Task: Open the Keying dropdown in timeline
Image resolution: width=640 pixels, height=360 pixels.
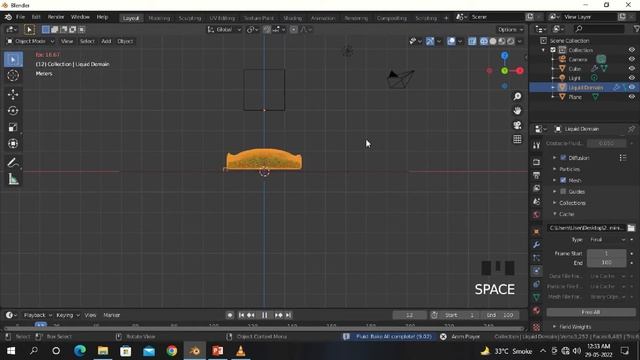Action: (68, 315)
